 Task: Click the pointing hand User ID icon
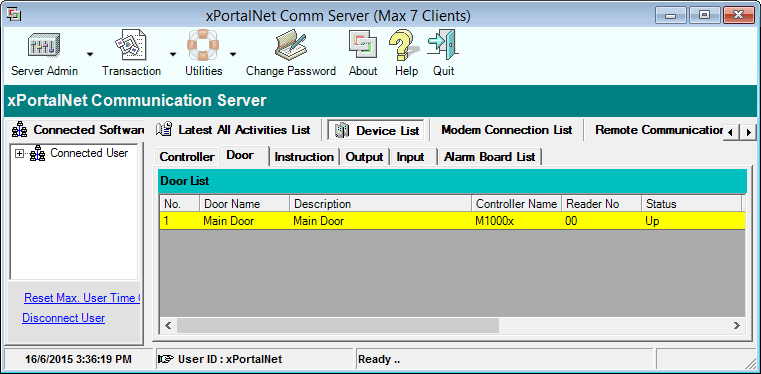point(166,359)
